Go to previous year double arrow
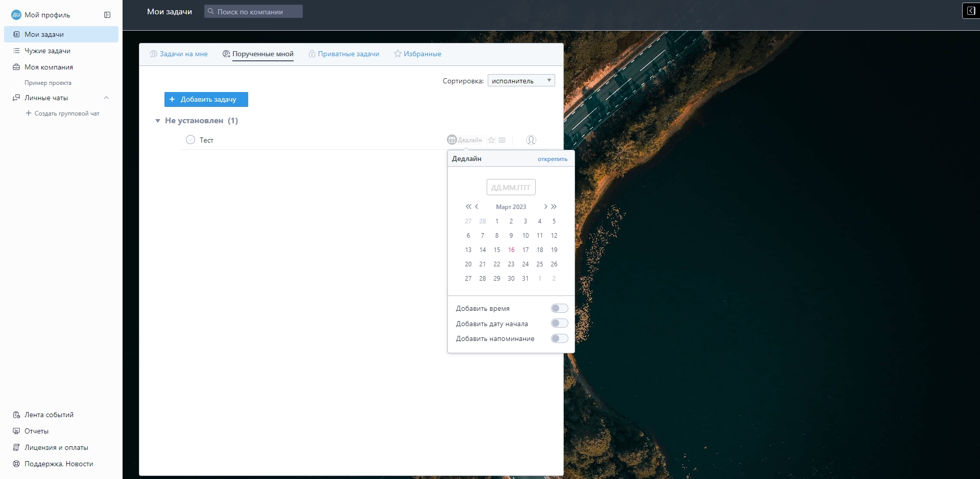Image resolution: width=980 pixels, height=479 pixels. click(x=468, y=207)
